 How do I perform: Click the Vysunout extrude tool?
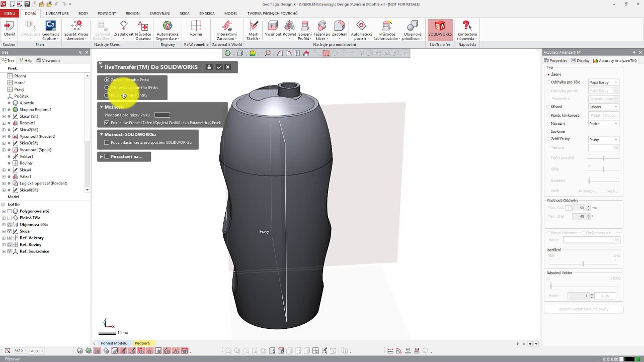(273, 30)
